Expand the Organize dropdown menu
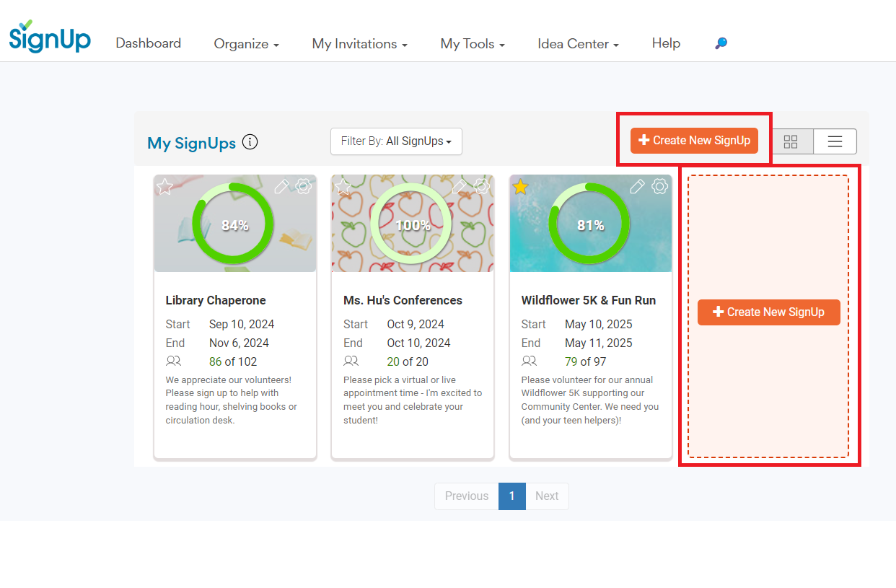 246,44
